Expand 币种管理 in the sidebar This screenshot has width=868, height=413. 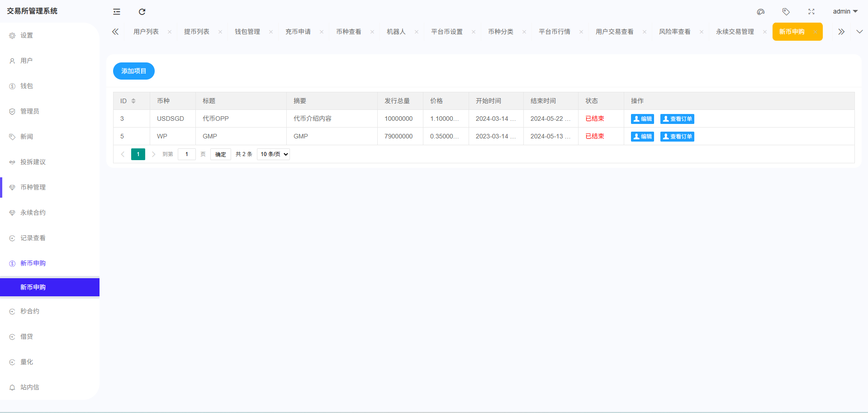tap(33, 187)
